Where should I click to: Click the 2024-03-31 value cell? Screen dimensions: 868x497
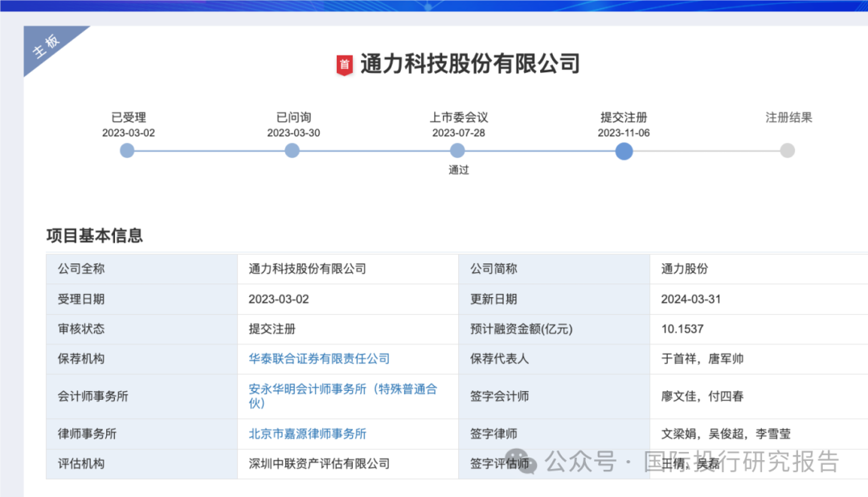pos(759,299)
